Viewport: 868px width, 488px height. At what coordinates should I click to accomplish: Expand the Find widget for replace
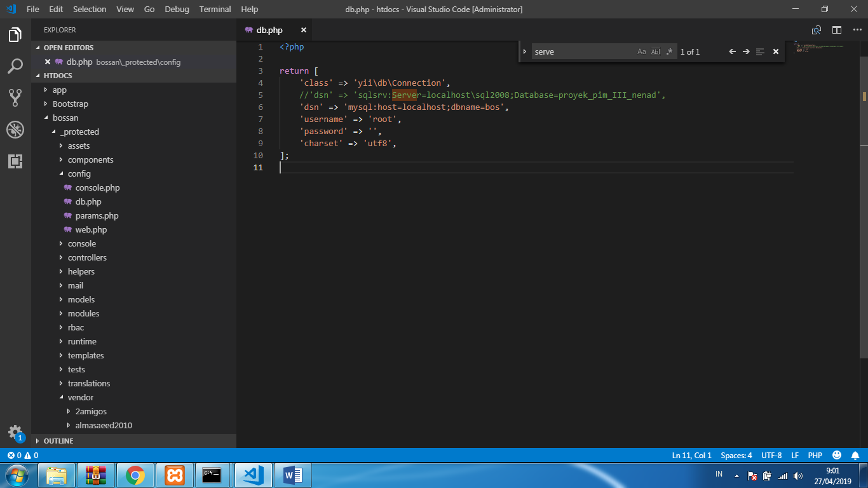click(525, 51)
